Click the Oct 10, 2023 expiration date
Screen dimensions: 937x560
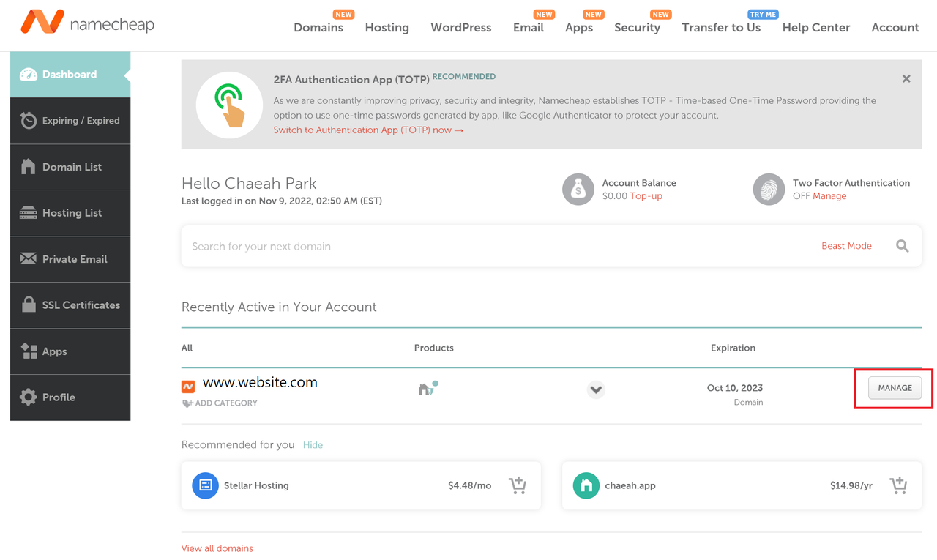click(x=735, y=388)
